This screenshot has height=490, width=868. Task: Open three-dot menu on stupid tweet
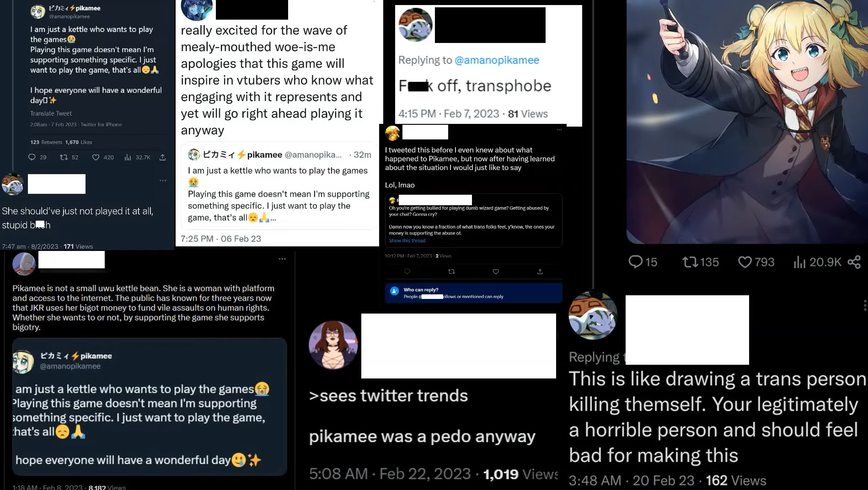click(163, 181)
